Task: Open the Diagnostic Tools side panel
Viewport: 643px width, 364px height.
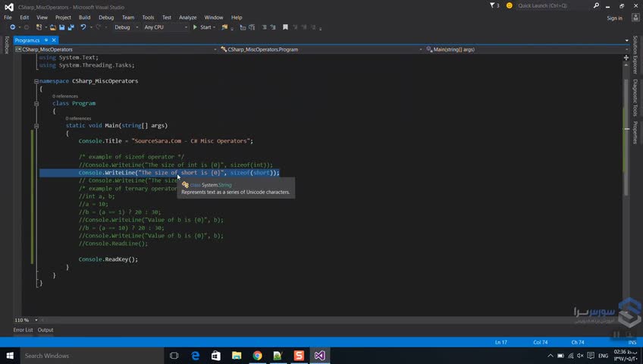Action: click(635, 98)
